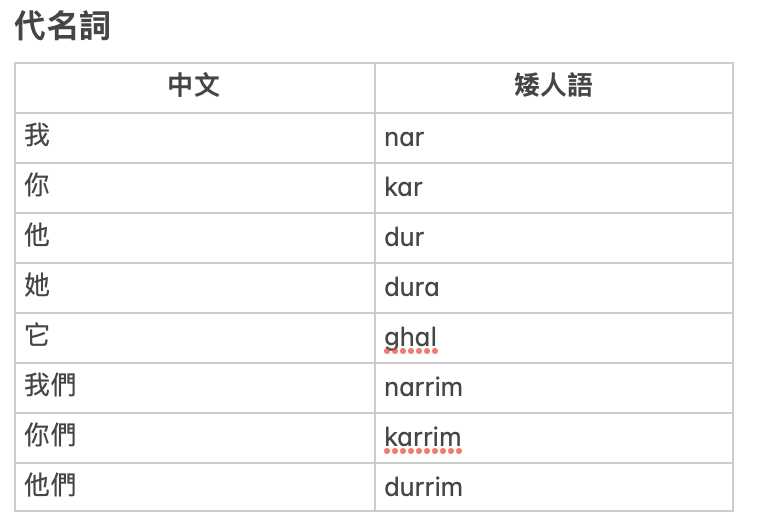Screen dimensions: 764x521
Task: Click the cell containing 他們
Action: point(195,487)
